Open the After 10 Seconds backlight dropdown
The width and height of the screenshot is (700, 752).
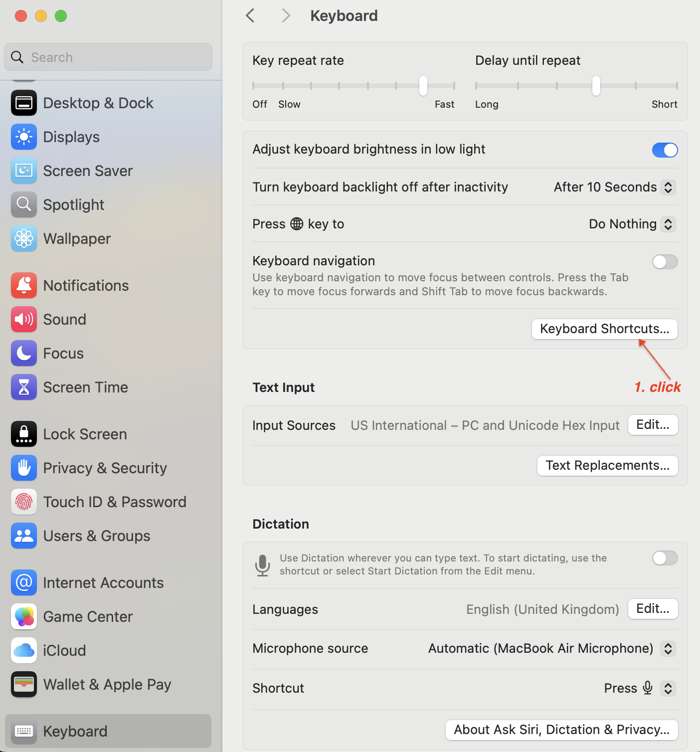point(615,187)
